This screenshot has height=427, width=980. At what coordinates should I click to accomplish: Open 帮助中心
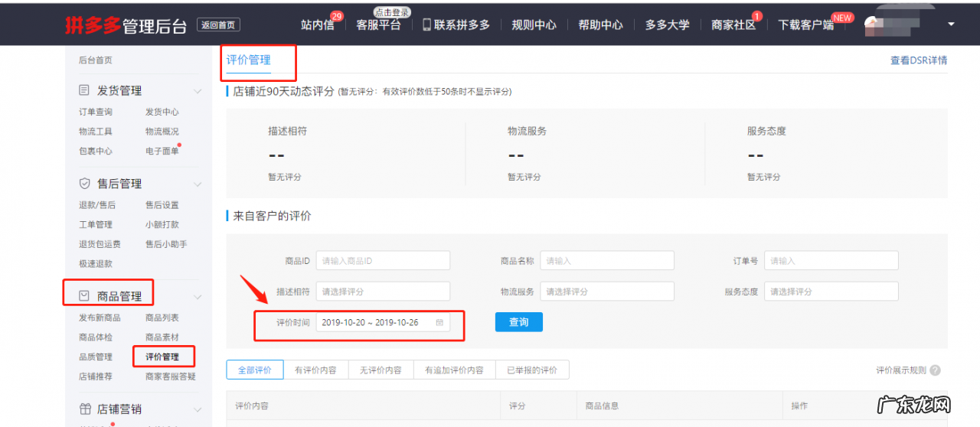click(601, 24)
